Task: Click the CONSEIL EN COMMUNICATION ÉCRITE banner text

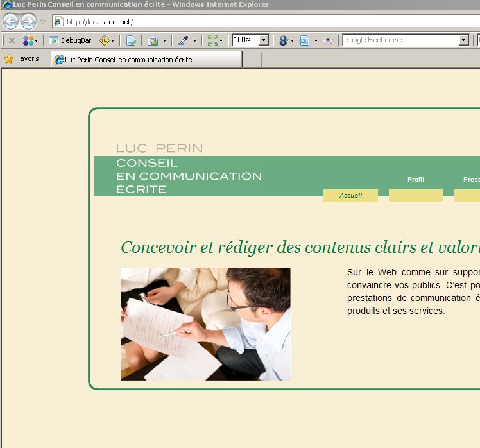Action: (189, 176)
